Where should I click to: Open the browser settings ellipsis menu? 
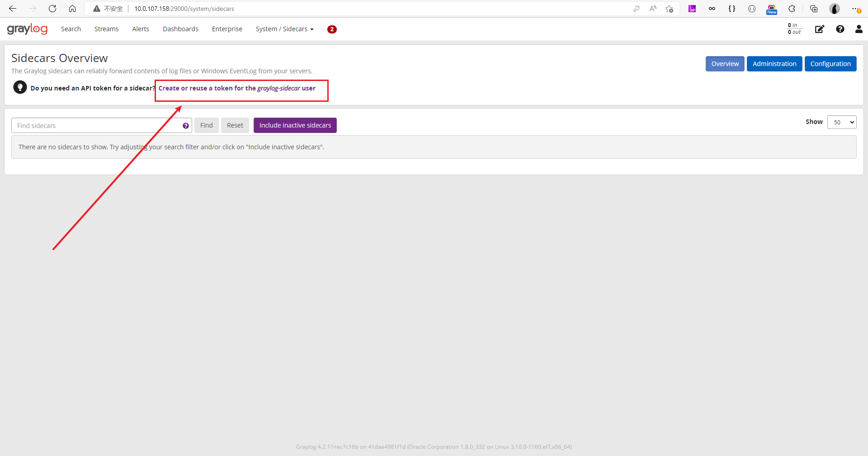tap(856, 9)
